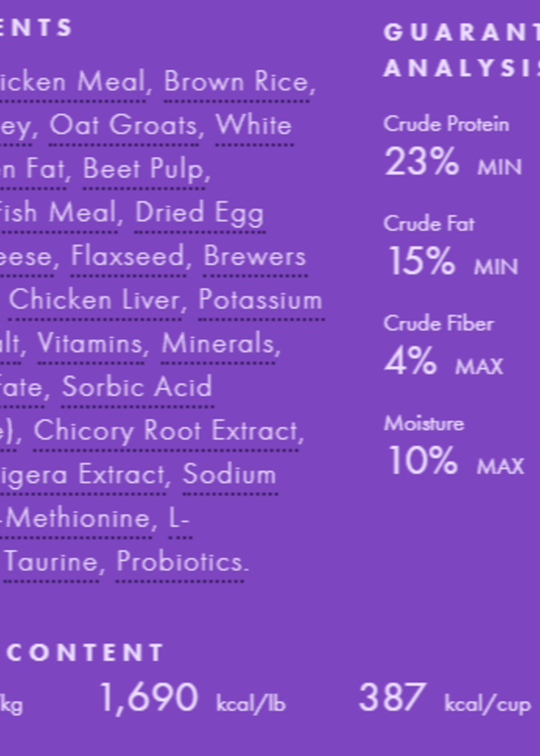Open the Flaxseed ingredient link
Image resolution: width=540 pixels, height=756 pixels.
(128, 256)
